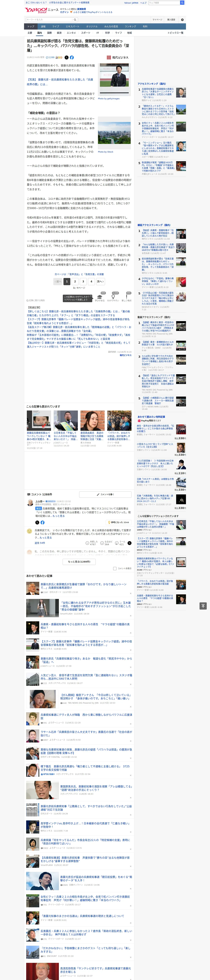Screen dimensions: 210x980
Task: Click 新規取得 link in header
Action: pyautogui.click(x=82, y=9)
